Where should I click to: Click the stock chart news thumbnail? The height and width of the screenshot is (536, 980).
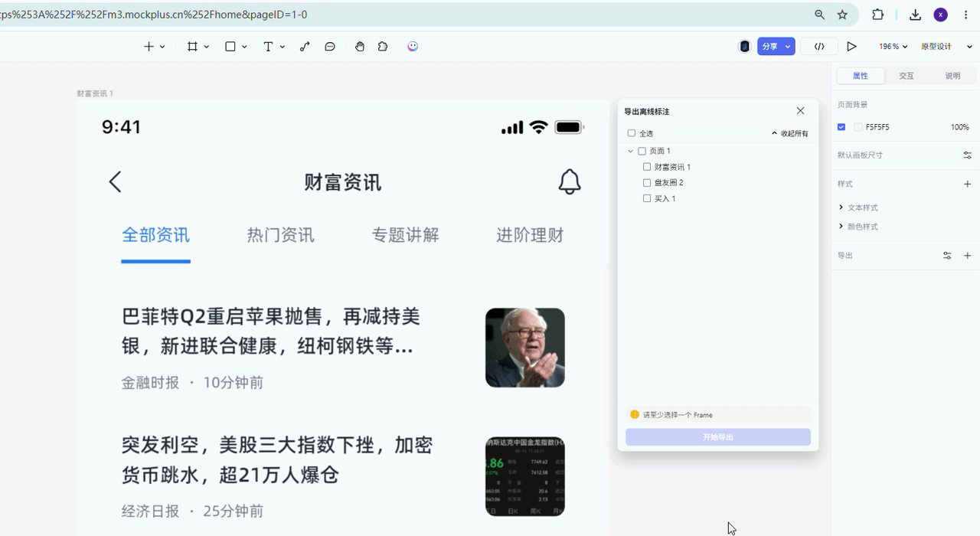[x=525, y=476]
